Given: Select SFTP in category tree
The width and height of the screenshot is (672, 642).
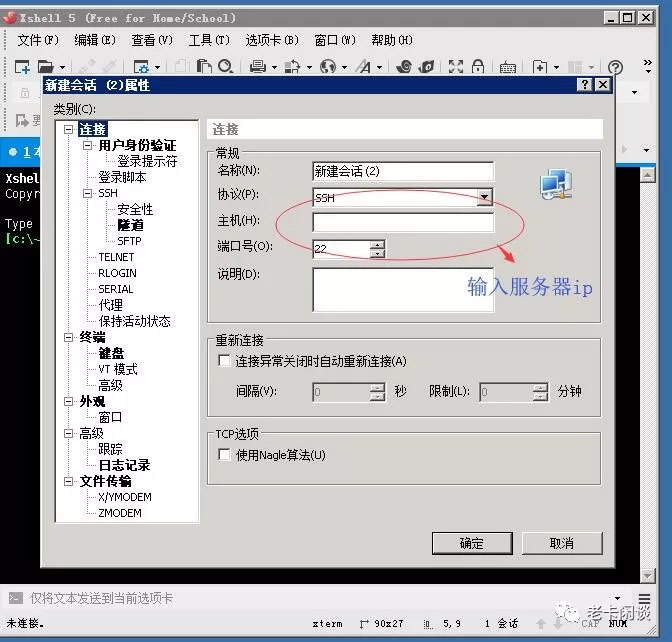Looking at the screenshot, I should click(x=129, y=241).
